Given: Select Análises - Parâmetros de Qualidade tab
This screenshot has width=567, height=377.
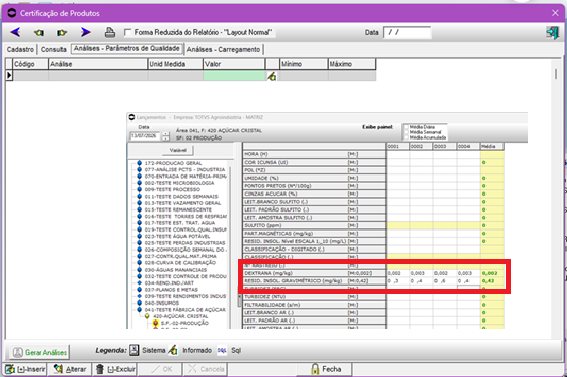Looking at the screenshot, I should coord(127,48).
